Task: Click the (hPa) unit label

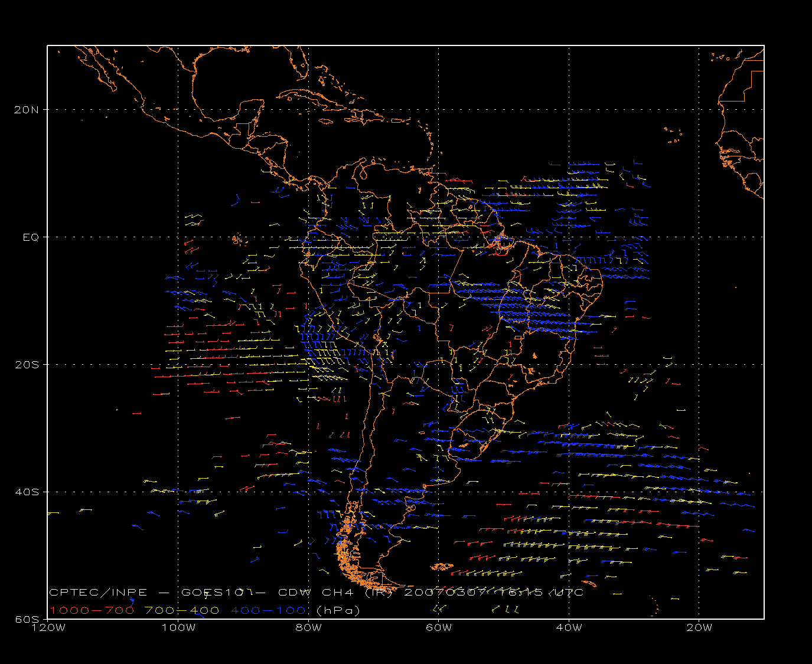Action: point(338,610)
